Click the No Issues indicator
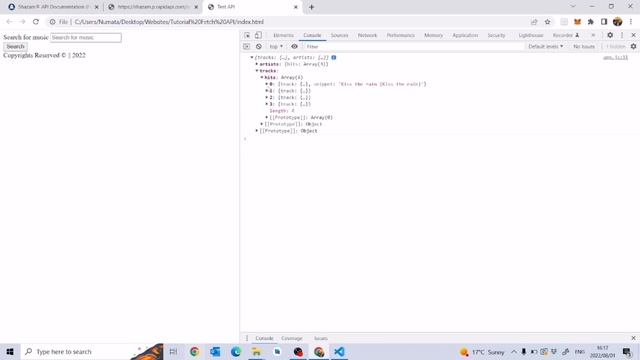The height and width of the screenshot is (360, 640). (584, 47)
